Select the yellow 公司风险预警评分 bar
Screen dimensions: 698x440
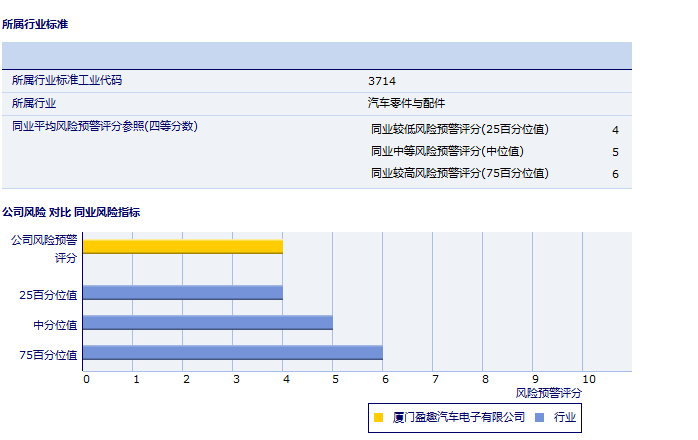click(183, 246)
